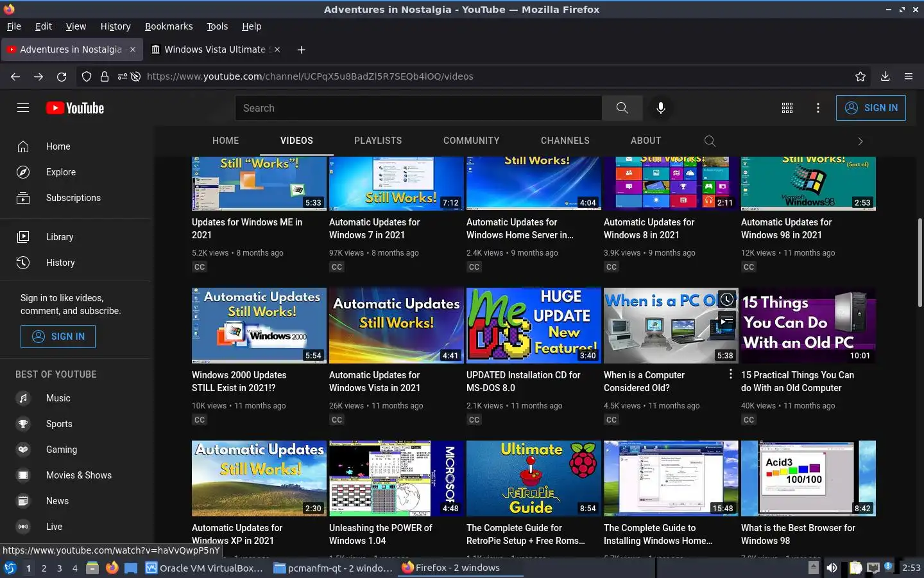This screenshot has width=924, height=578.
Task: Switch to the channel HOME tab
Action: tap(226, 141)
